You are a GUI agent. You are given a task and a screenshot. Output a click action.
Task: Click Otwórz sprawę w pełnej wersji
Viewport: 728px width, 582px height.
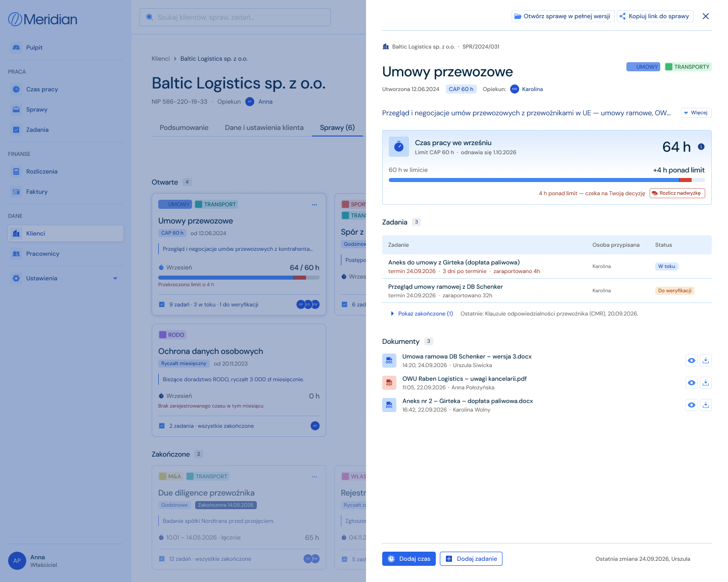tap(563, 16)
